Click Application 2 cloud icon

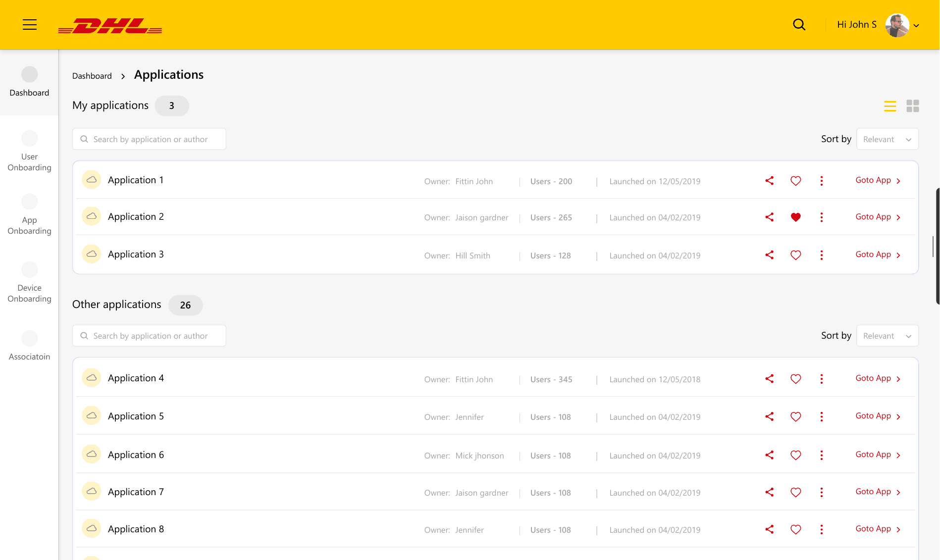point(91,216)
